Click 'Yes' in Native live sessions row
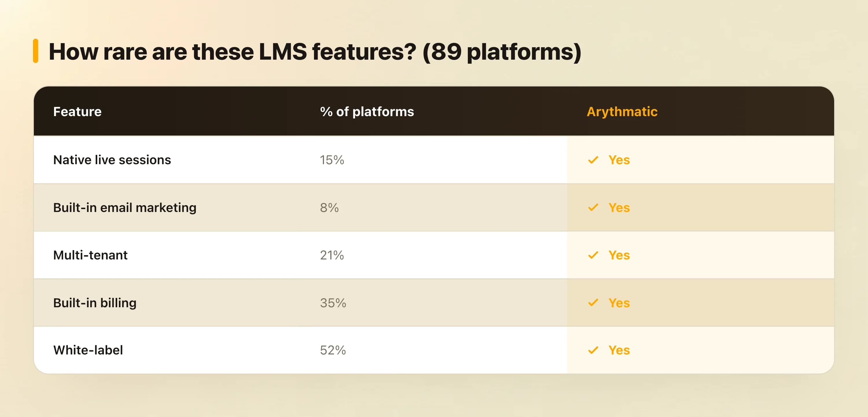The height and width of the screenshot is (417, 868). [x=619, y=160]
